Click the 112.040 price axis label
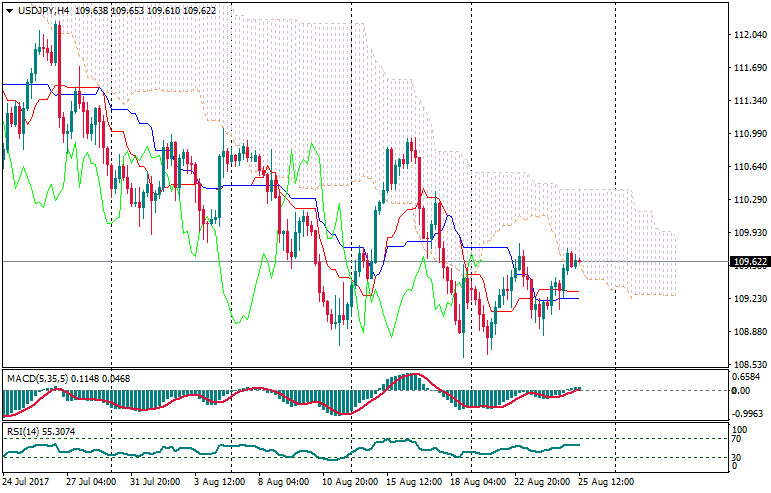This screenshot has width=771, height=493. 749,35
